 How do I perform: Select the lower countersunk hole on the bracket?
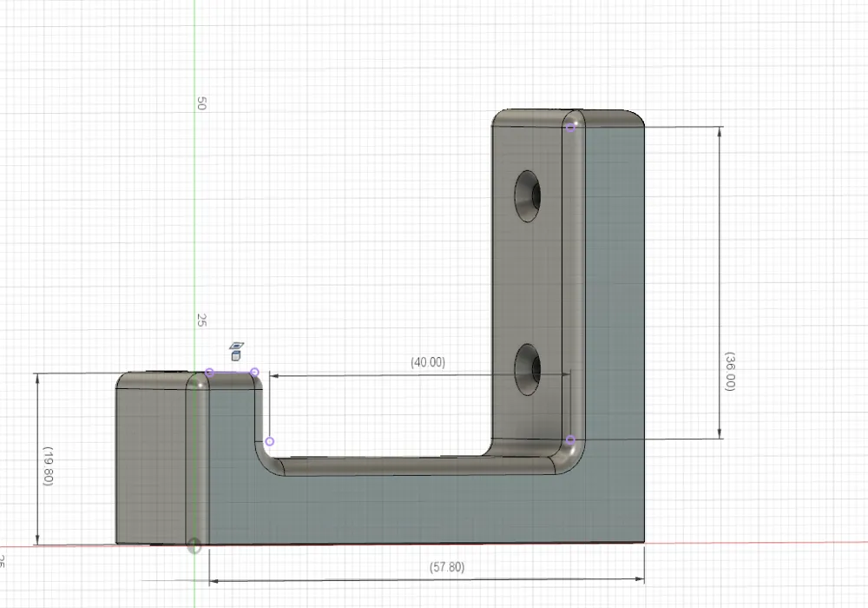click(528, 368)
